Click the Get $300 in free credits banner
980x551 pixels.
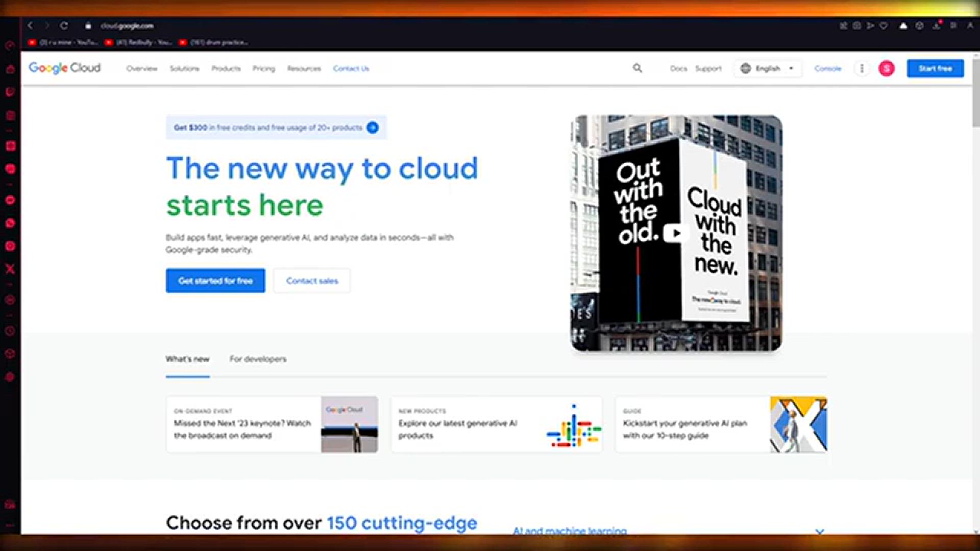click(x=276, y=128)
